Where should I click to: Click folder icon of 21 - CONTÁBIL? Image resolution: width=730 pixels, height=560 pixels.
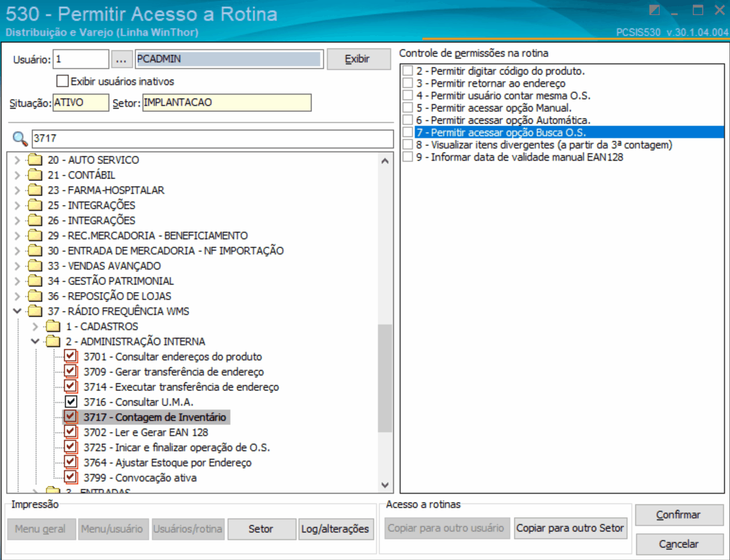(x=35, y=175)
